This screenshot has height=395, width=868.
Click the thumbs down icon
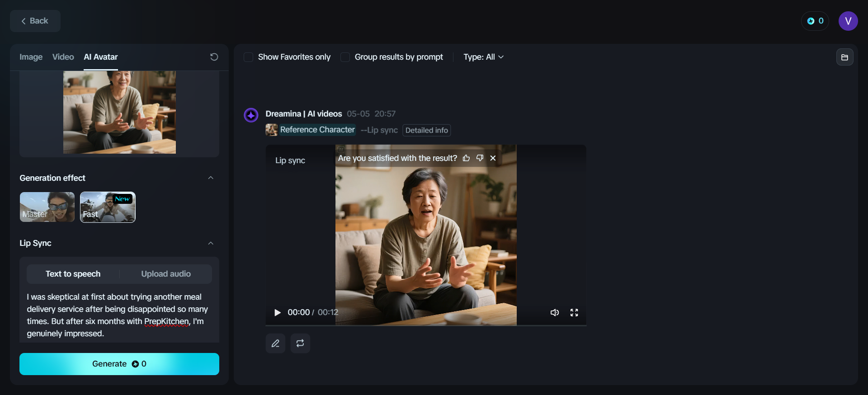[480, 158]
